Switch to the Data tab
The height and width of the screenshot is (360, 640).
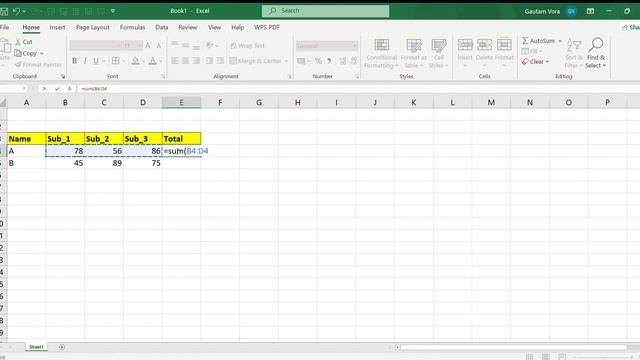pyautogui.click(x=162, y=27)
